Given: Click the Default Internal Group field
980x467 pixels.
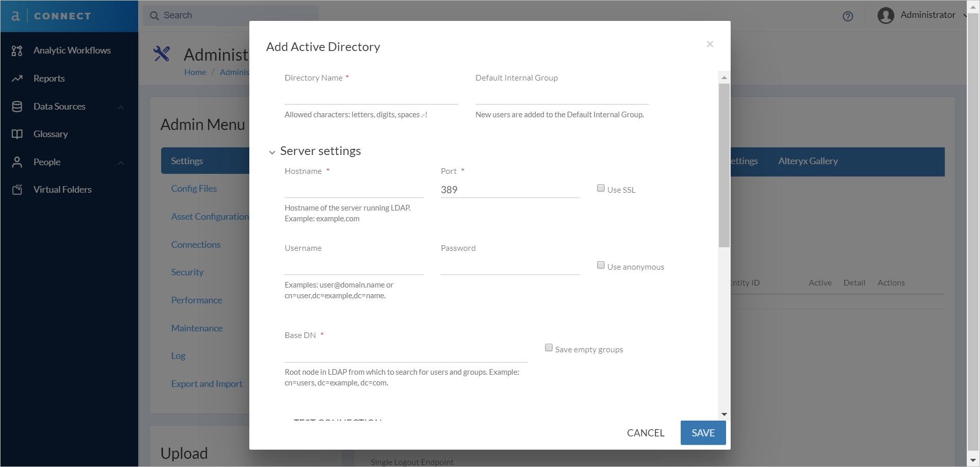Looking at the screenshot, I should [x=562, y=96].
